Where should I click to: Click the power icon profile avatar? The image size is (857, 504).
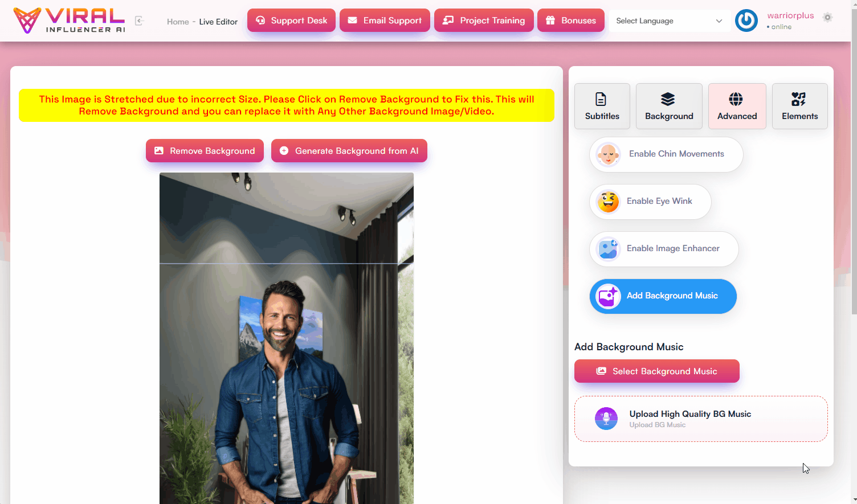746,21
